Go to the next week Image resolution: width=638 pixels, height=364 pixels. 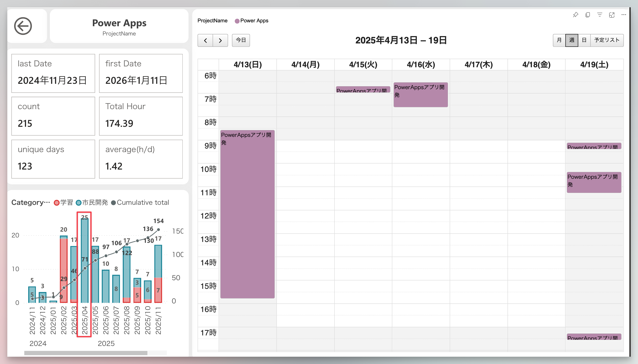tap(220, 40)
